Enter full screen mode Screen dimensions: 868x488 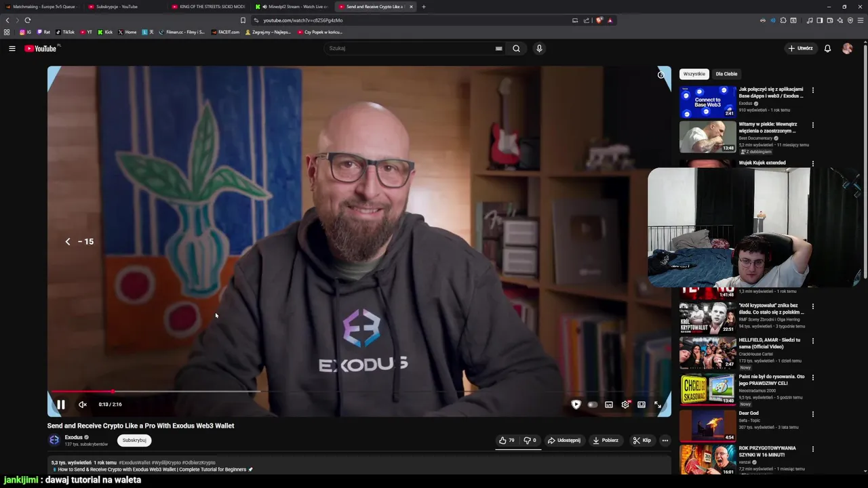[x=658, y=405]
